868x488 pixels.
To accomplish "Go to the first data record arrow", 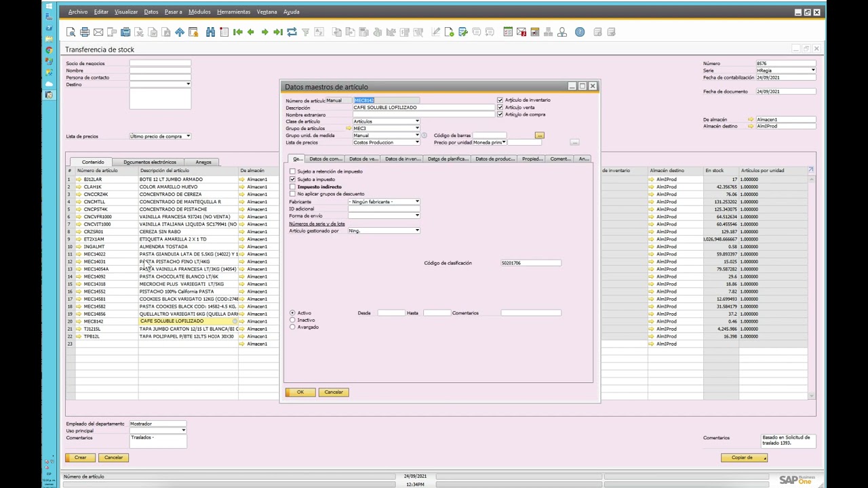I will coord(237,32).
